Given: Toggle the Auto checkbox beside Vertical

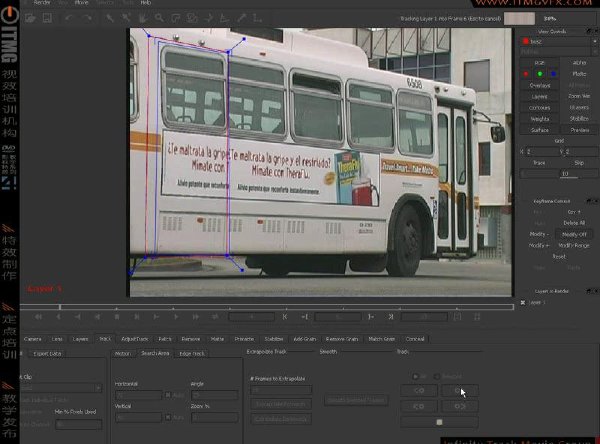Looking at the screenshot, I should coord(168,417).
